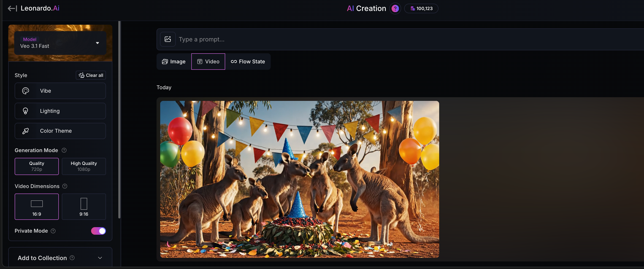Click the Video Dimensions info icon
The height and width of the screenshot is (269, 644).
point(65,186)
